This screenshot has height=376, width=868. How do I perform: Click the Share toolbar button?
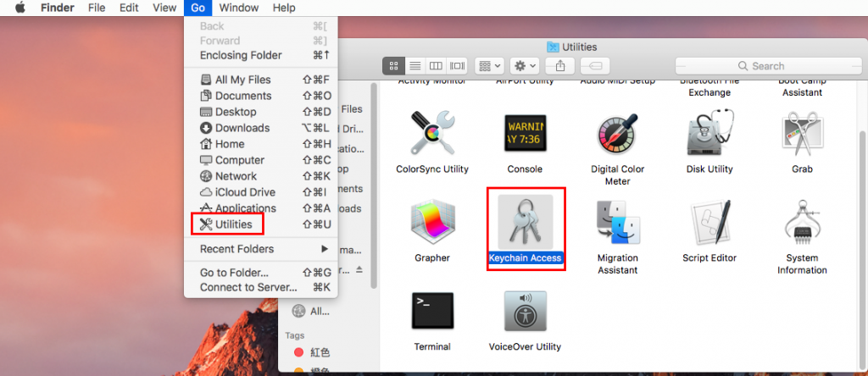[x=559, y=66]
